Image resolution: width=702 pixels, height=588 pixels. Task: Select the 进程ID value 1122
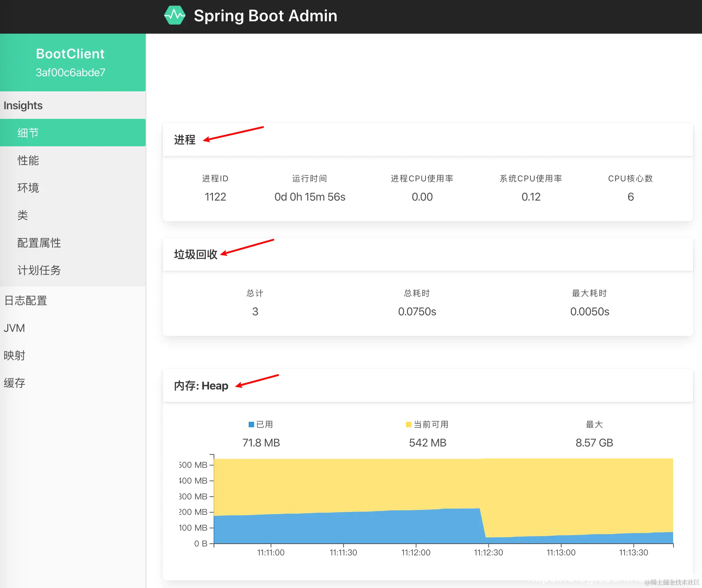click(x=215, y=197)
